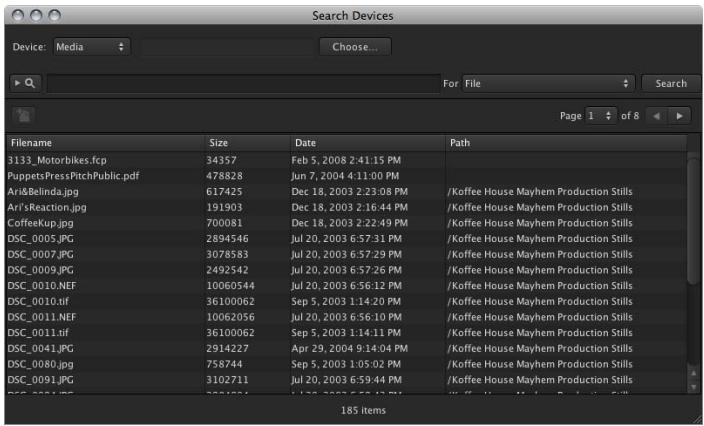Click the window close button
Viewport: 704px width, 426px height.
18,16
